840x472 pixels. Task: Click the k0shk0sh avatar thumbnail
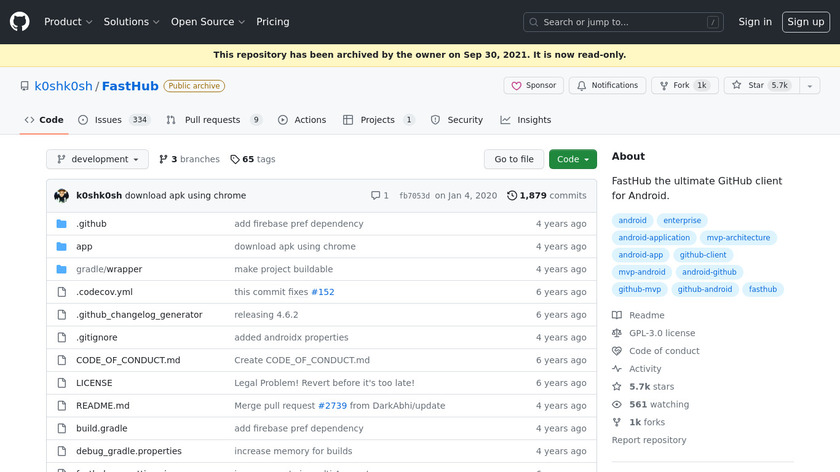coord(61,196)
